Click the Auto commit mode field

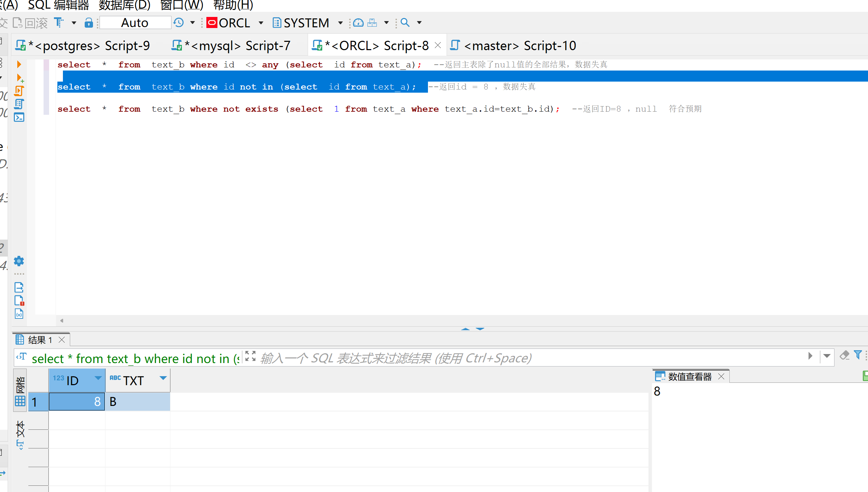(x=135, y=23)
